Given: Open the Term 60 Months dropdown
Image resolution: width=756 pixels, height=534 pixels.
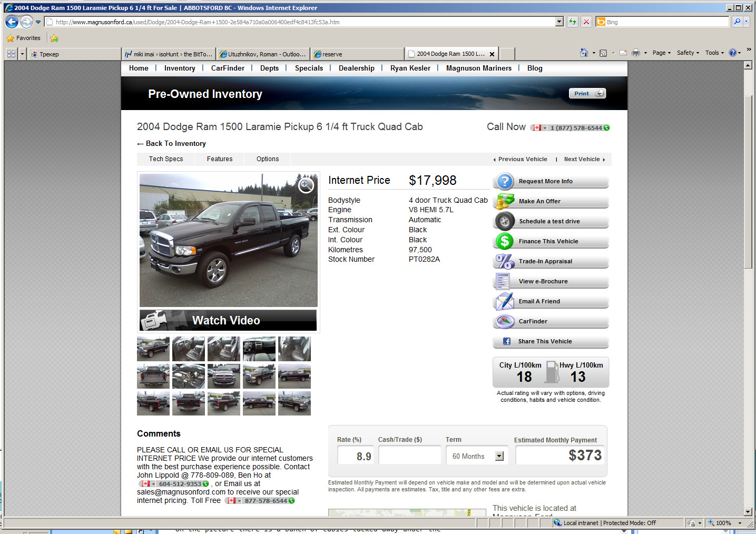Looking at the screenshot, I should pyautogui.click(x=499, y=456).
